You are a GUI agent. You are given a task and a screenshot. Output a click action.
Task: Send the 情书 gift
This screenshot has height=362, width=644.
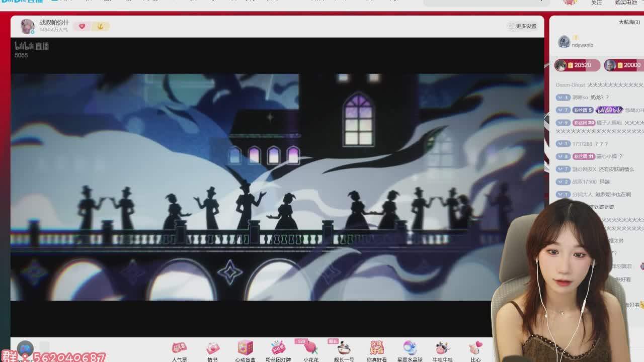213,351
